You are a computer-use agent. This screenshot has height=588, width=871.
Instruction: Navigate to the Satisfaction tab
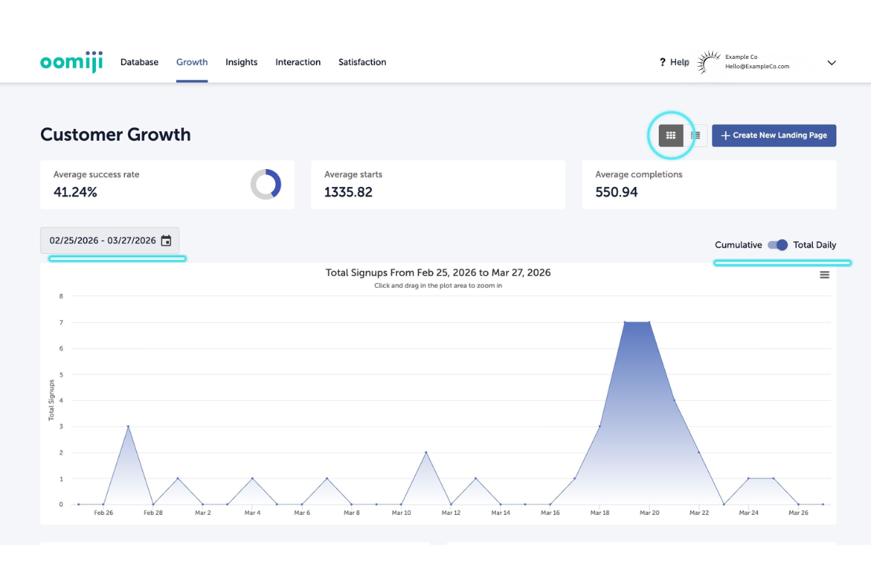coord(362,62)
